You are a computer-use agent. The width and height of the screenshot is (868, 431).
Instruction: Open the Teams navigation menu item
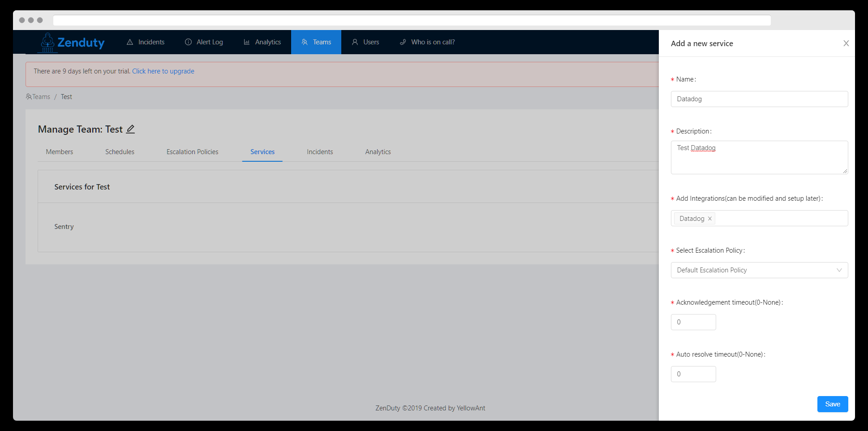click(316, 42)
